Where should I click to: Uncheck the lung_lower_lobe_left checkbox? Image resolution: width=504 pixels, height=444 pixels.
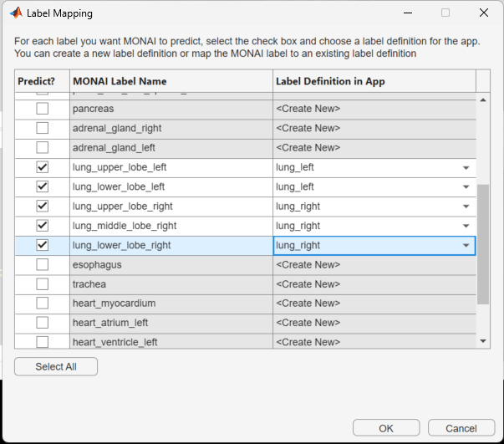[x=42, y=186]
